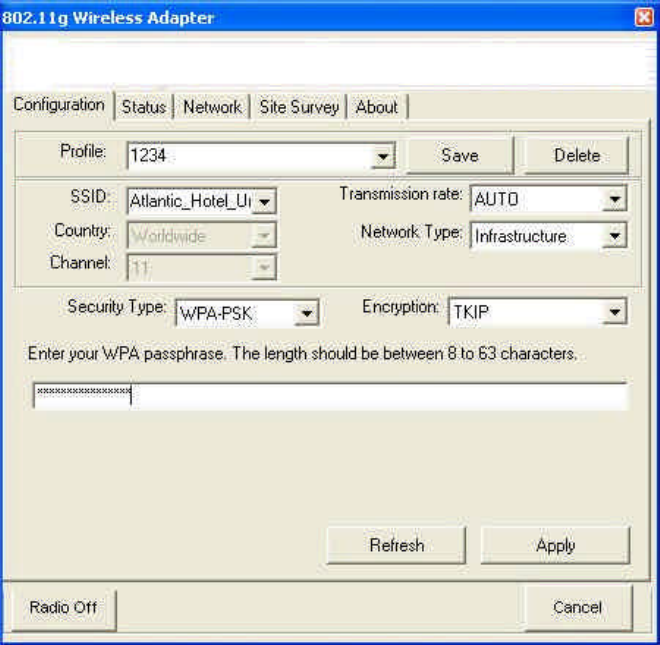Apply the wireless configuration
Image resolution: width=660 pixels, height=645 pixels.
pos(555,545)
